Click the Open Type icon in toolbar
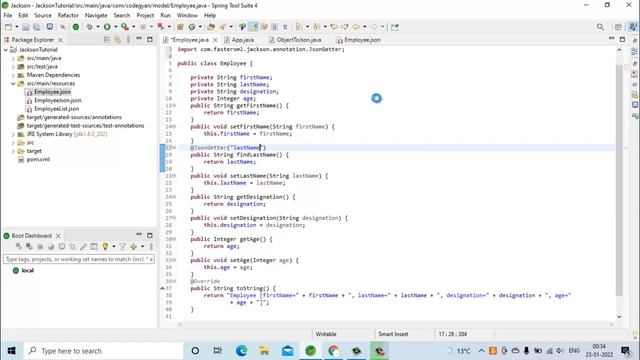 [211, 27]
